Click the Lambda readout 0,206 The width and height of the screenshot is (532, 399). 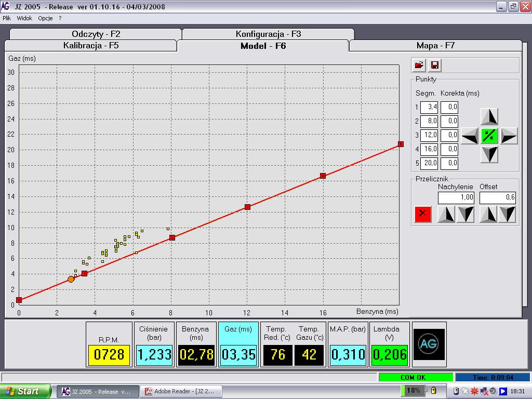(x=390, y=355)
